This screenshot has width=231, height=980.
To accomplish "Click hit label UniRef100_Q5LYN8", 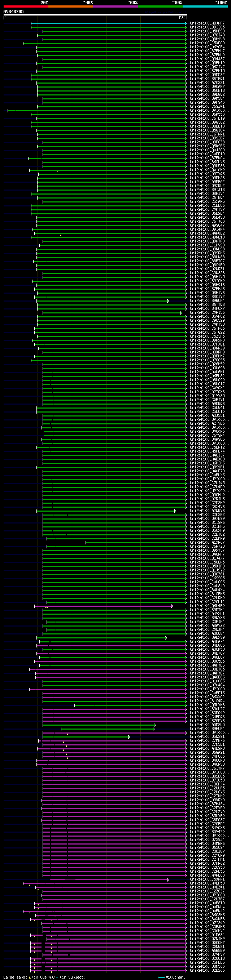I will (x=207, y=705).
